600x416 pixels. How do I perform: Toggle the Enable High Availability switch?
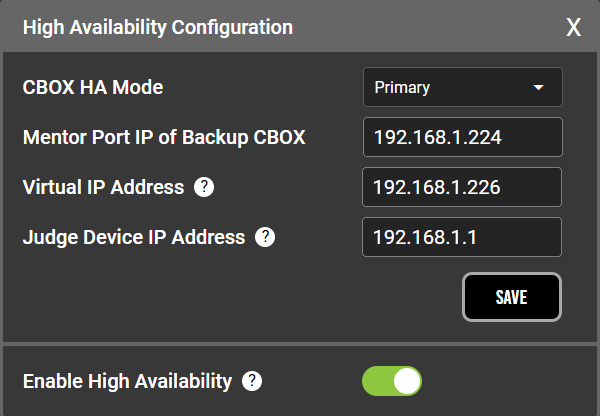pos(392,381)
